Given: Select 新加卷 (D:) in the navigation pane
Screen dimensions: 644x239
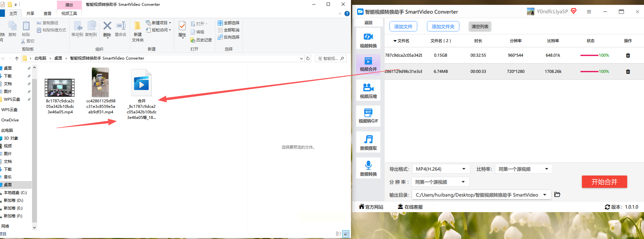Looking at the screenshot, I should pos(14,200).
